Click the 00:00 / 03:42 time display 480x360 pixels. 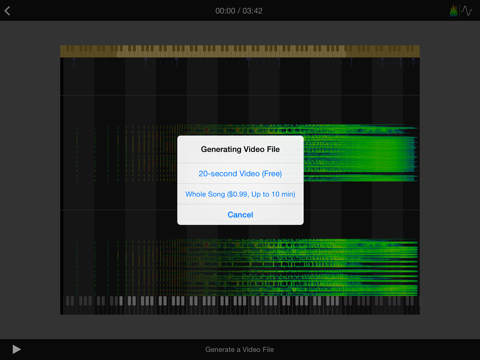pyautogui.click(x=239, y=11)
